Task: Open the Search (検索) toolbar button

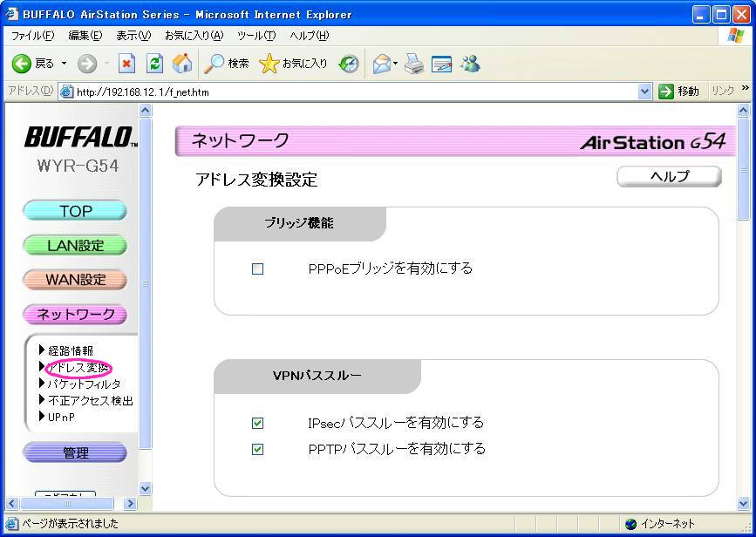Action: pyautogui.click(x=227, y=64)
